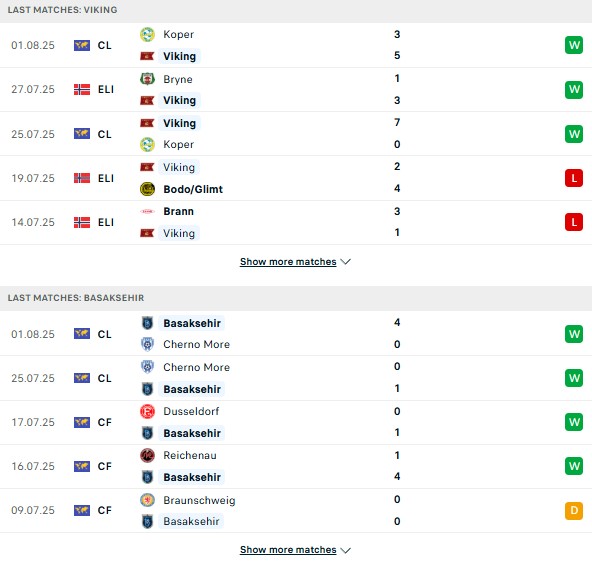This screenshot has width=592, height=572.
Task: Open the 17.07.25 Dusseldorf vs Basaksehir match row
Action: click(x=296, y=422)
